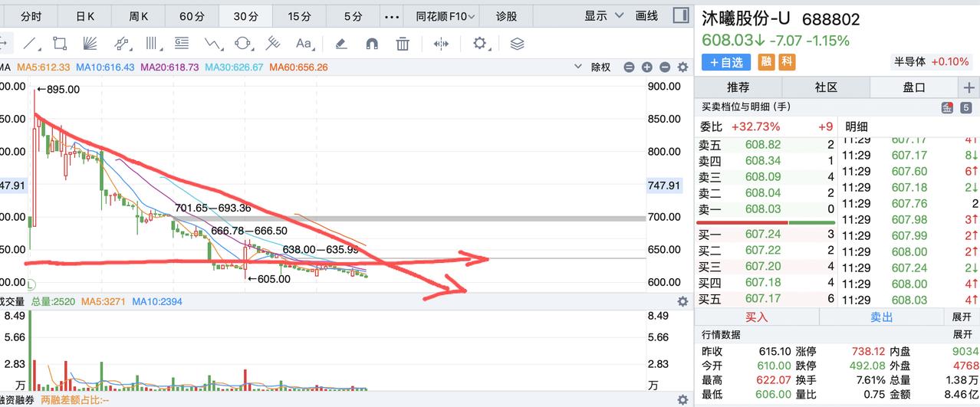This screenshot has height=407, width=980.
Task: Select the zigzag wave line tool
Action: (213, 44)
